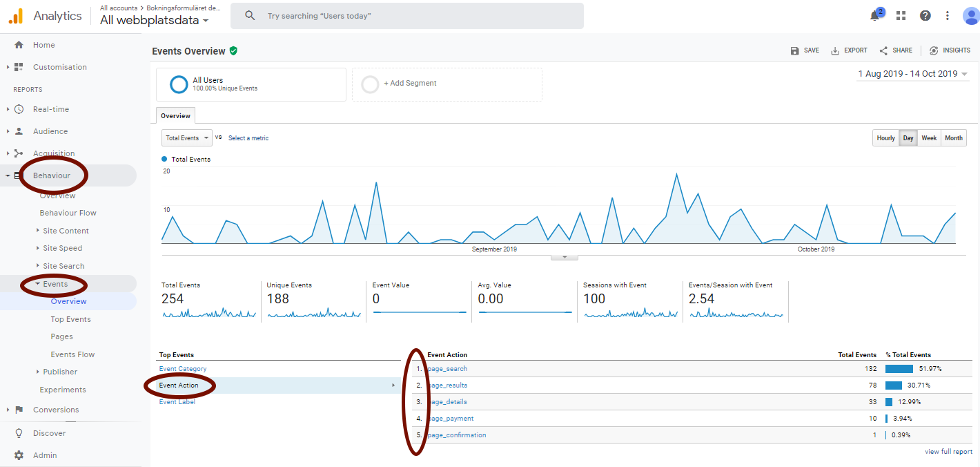Collapse the chart with the handle arrow

point(565,257)
